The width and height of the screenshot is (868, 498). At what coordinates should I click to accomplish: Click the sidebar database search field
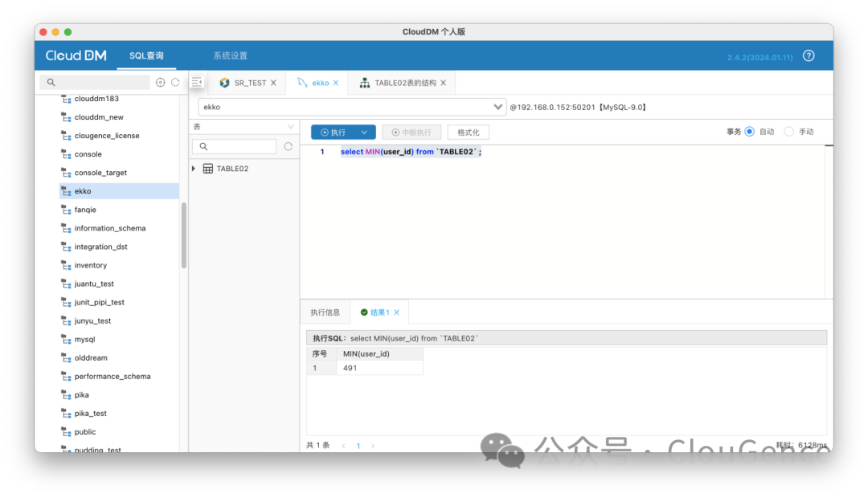click(x=95, y=83)
